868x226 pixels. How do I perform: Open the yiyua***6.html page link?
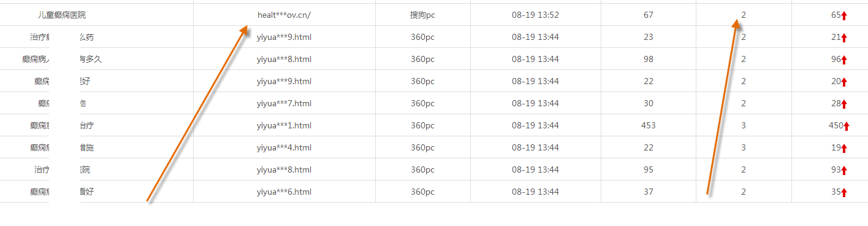(284, 192)
